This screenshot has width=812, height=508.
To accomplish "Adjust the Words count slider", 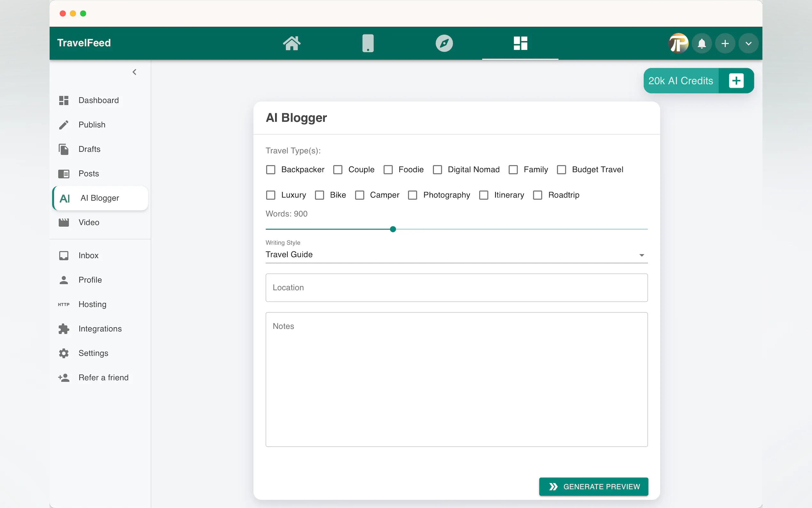I will tap(393, 229).
